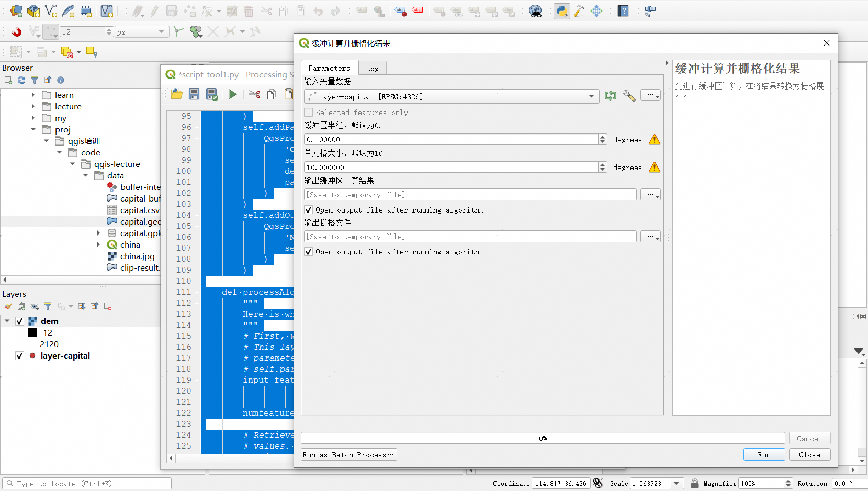The width and height of the screenshot is (868, 491).
Task: Toggle visibility of the dem layer
Action: coord(20,321)
